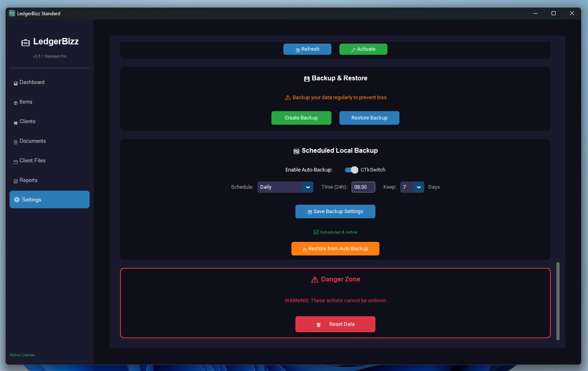Click the red Reset Data button
This screenshot has width=588, height=371.
335,324
